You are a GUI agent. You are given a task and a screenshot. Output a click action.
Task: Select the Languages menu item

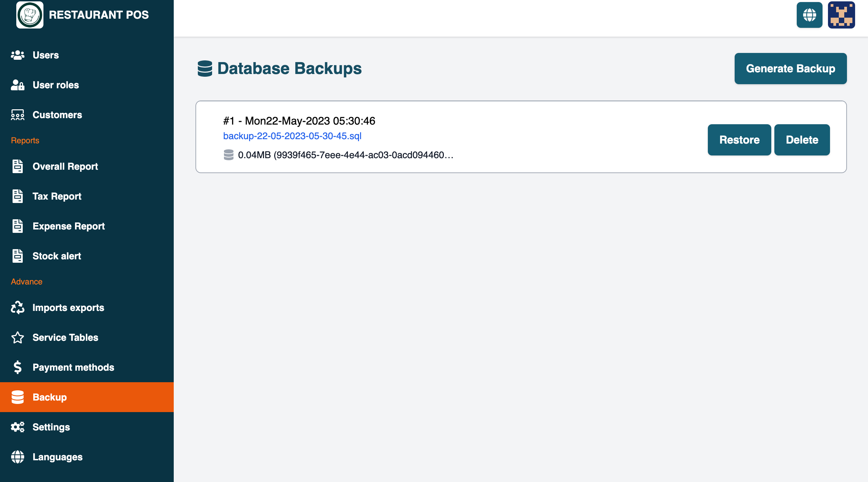pyautogui.click(x=57, y=457)
